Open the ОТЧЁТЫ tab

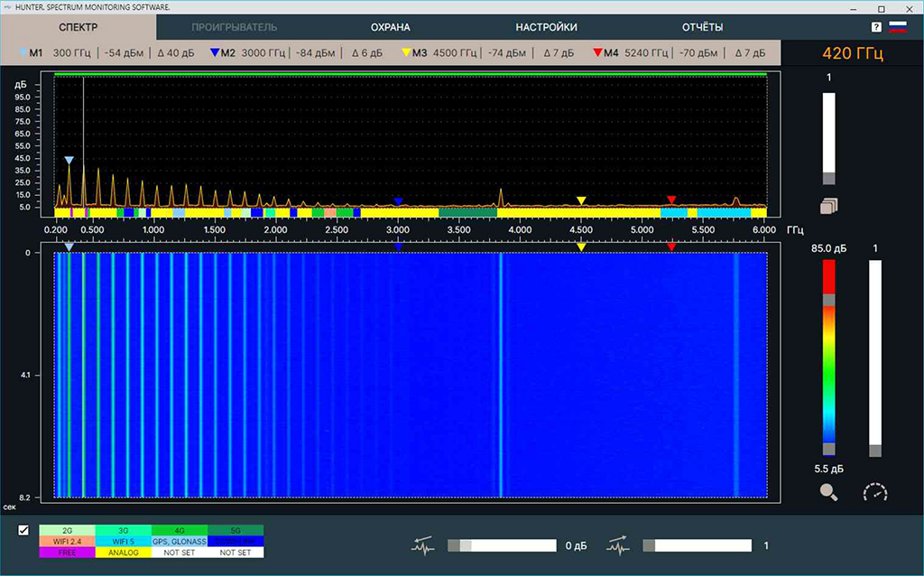tap(702, 27)
